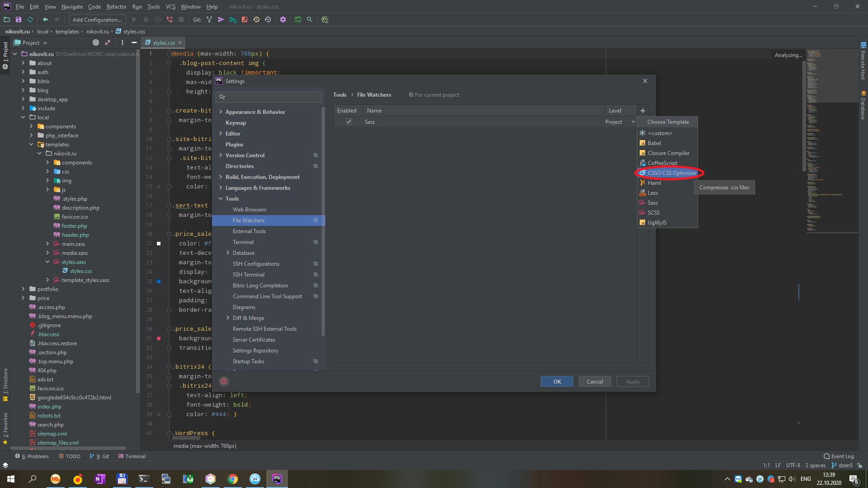Viewport: 868px width, 488px height.
Task: Click white color swatch on line 21
Action: click(x=159, y=244)
